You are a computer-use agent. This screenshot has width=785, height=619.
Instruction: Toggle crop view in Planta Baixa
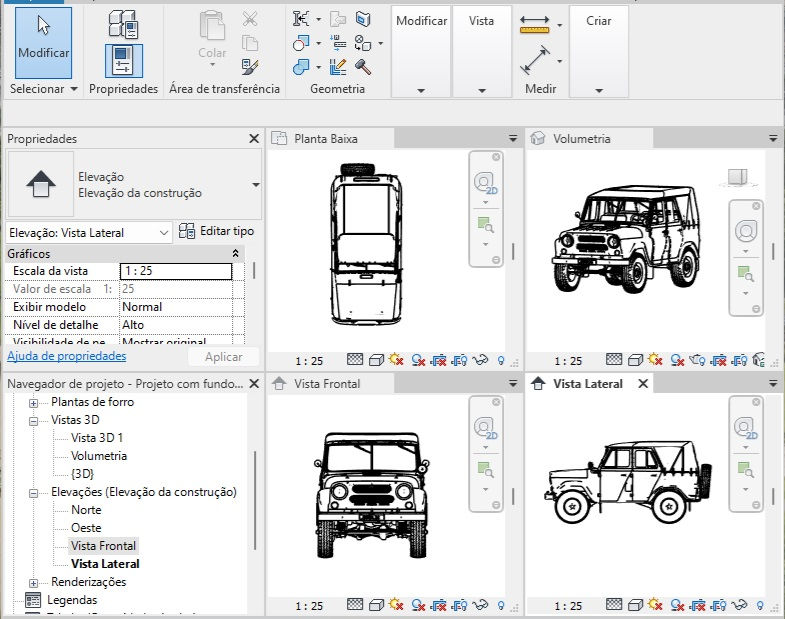pos(438,360)
